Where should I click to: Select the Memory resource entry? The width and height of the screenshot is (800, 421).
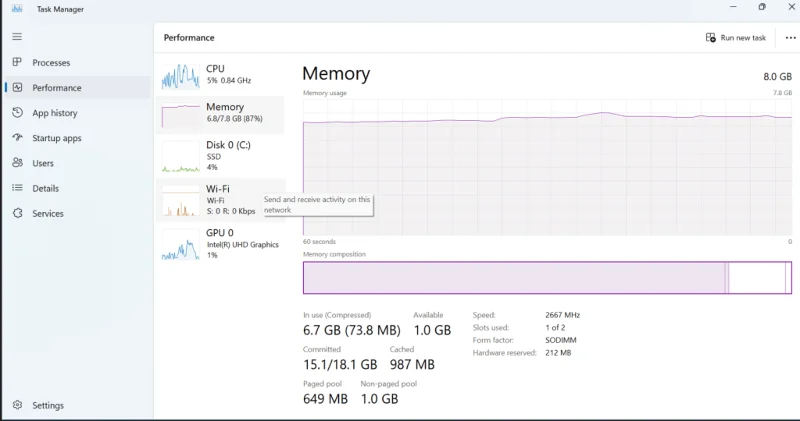[x=220, y=113]
